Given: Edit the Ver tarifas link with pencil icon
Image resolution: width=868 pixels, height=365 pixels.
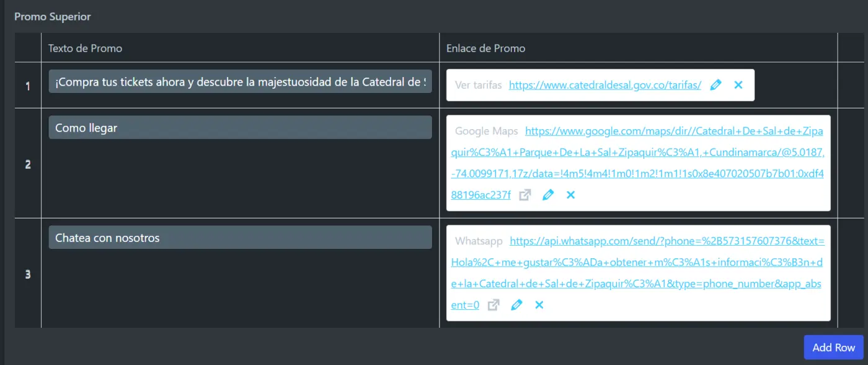Looking at the screenshot, I should point(715,85).
